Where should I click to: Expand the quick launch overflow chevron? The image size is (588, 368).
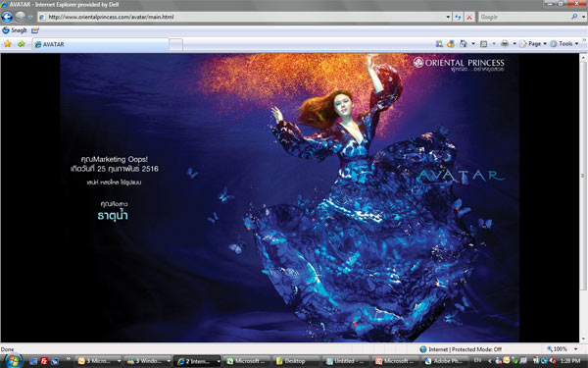pos(69,359)
